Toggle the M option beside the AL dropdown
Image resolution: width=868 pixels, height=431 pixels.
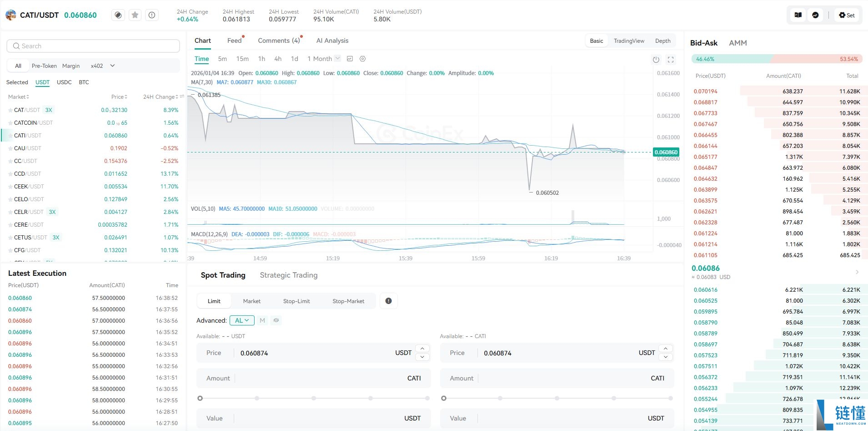tap(262, 320)
